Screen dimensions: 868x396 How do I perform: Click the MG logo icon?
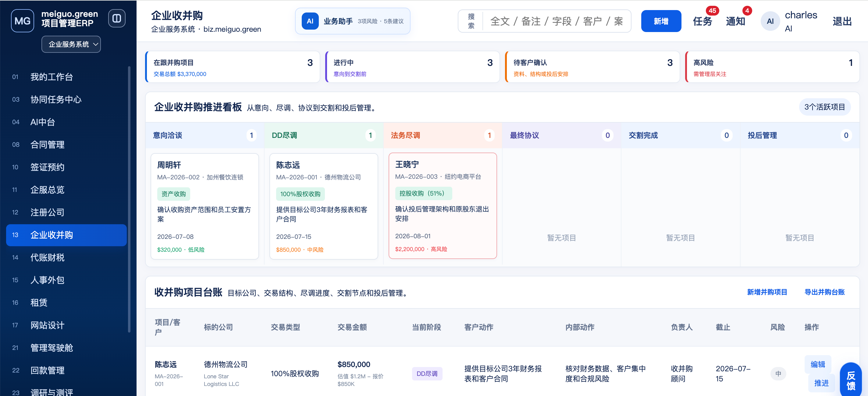coord(22,21)
